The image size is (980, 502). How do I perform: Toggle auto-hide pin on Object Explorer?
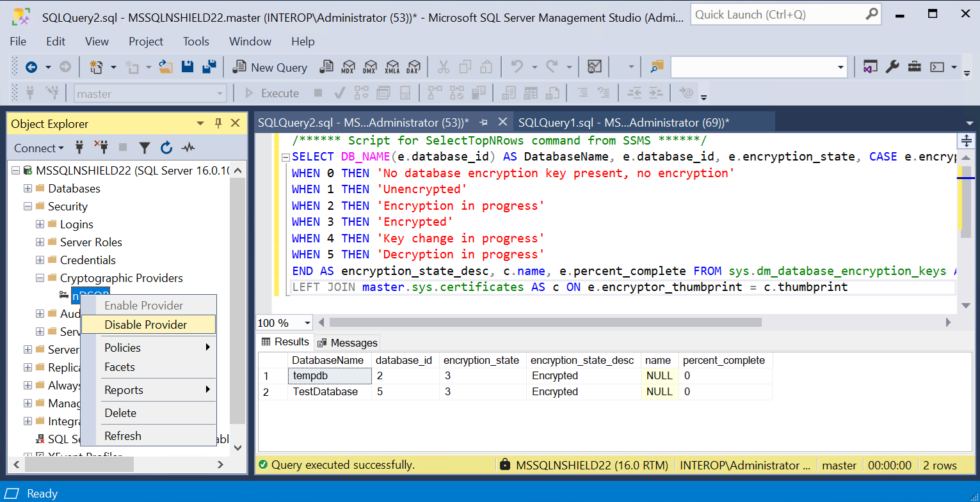218,123
